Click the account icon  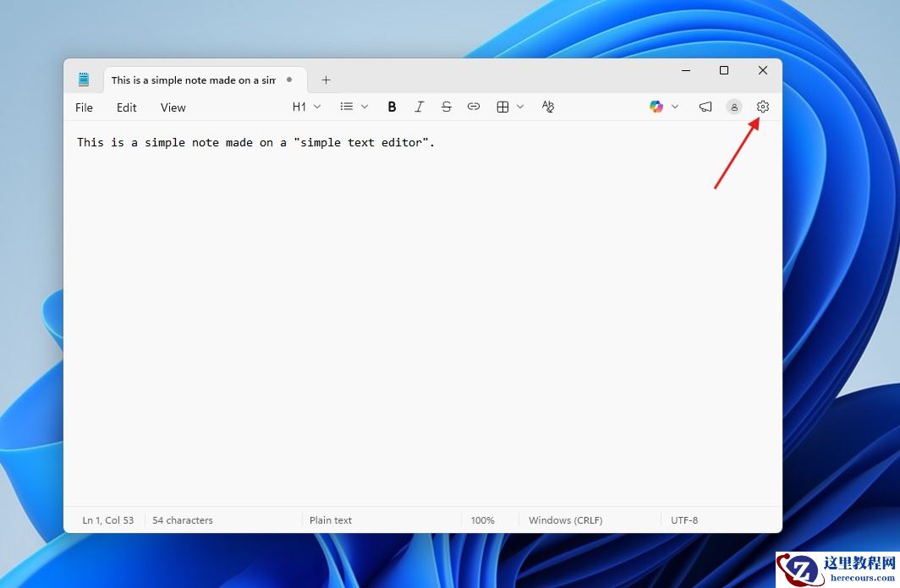pos(734,107)
